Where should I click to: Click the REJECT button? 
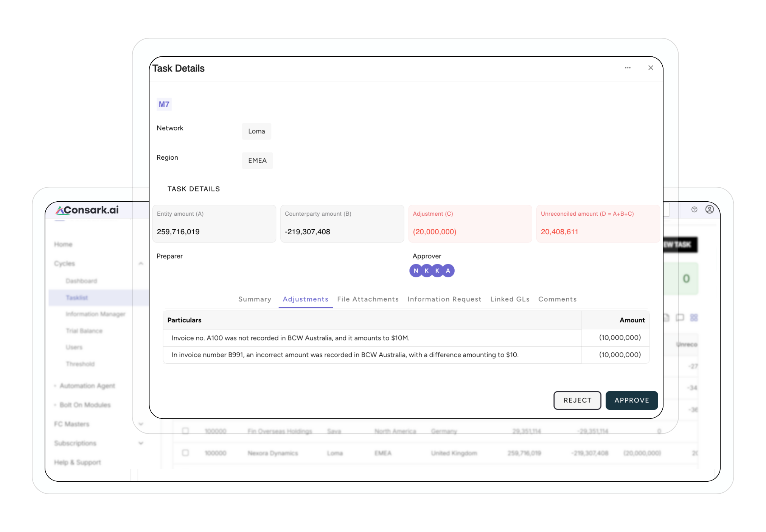[x=577, y=400]
